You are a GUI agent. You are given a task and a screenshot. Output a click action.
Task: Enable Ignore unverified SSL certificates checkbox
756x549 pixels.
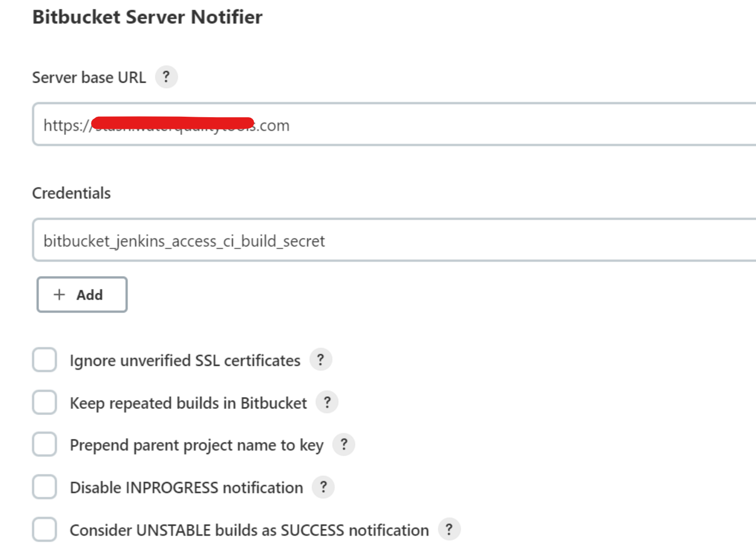click(x=45, y=360)
